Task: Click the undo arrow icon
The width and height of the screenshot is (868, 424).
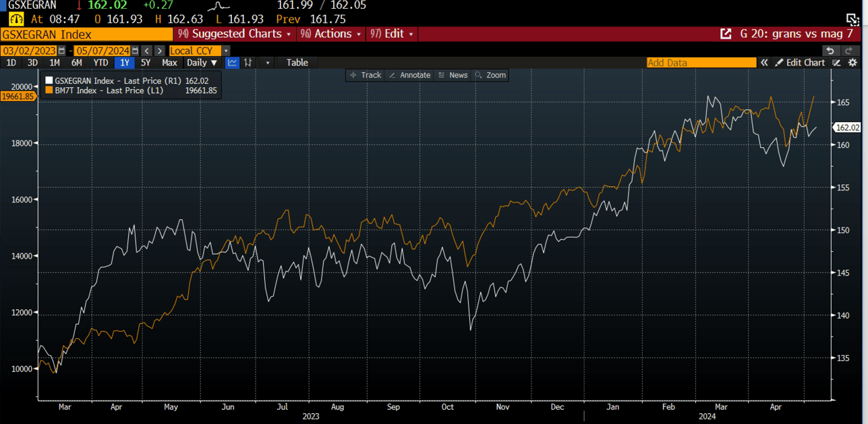Action: coord(830,51)
